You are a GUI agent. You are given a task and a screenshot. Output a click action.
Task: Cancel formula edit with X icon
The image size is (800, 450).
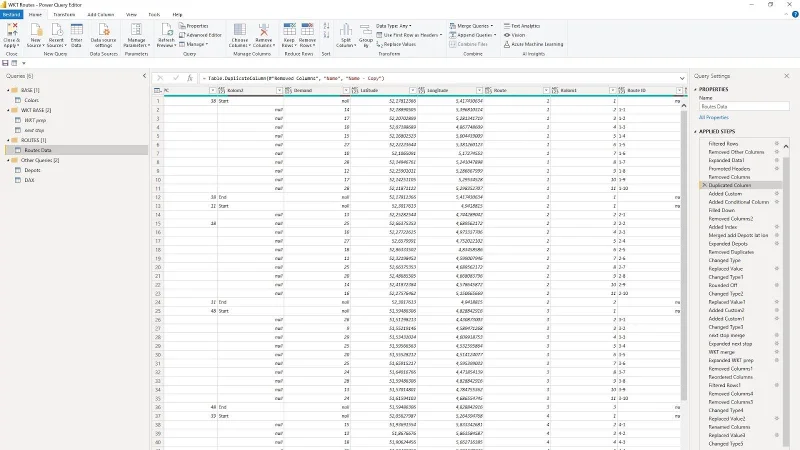coord(160,78)
